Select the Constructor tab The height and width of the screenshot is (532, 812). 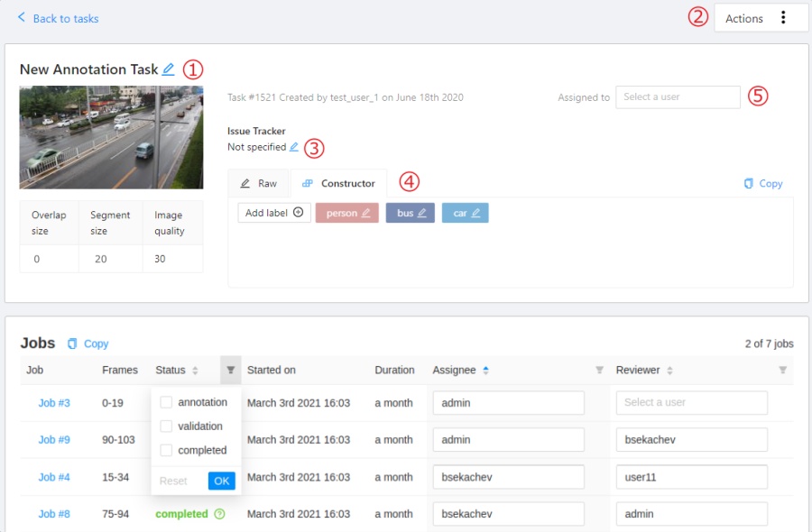pos(339,183)
